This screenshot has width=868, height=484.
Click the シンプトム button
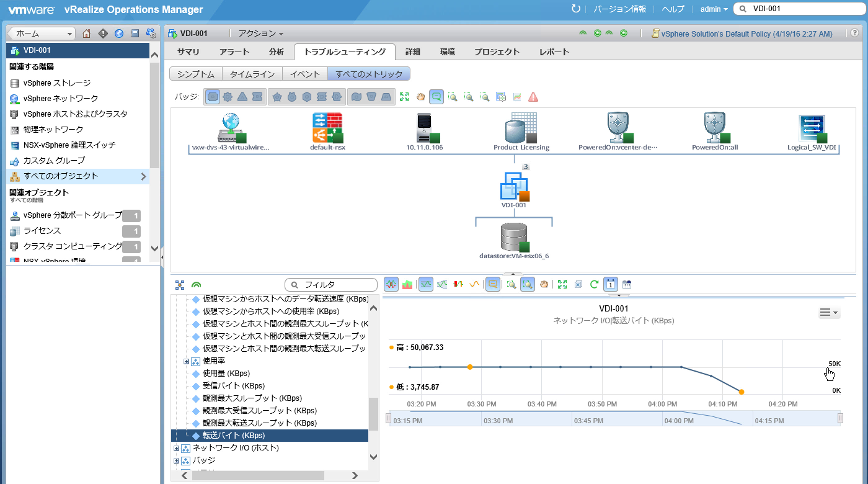point(196,74)
